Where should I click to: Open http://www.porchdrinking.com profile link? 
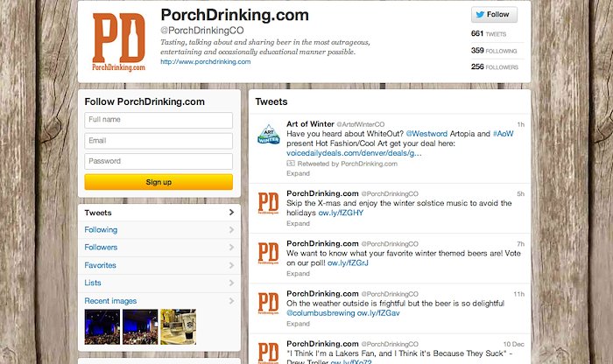pyautogui.click(x=206, y=62)
